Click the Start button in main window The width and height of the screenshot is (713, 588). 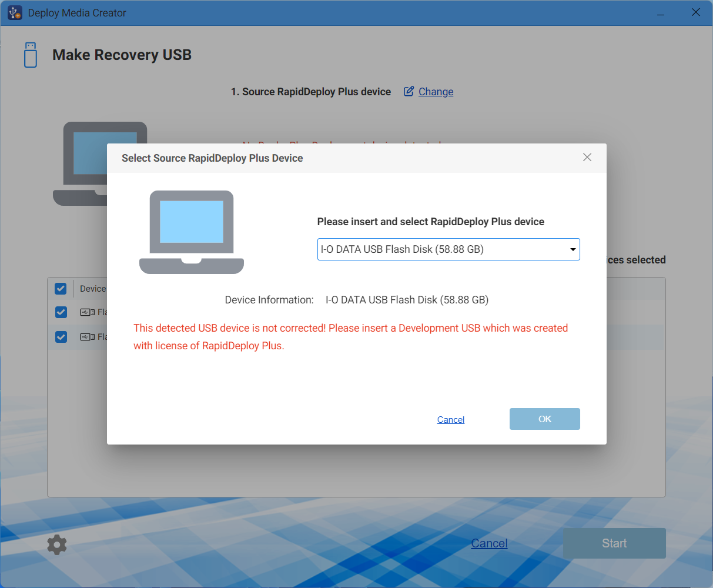point(614,543)
